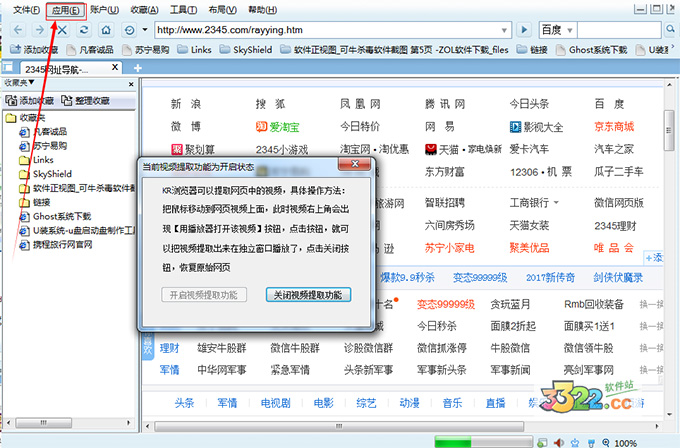The image size is (680, 448).
Task: Open SkyShield folder in bookmarks bar
Action: 246,50
